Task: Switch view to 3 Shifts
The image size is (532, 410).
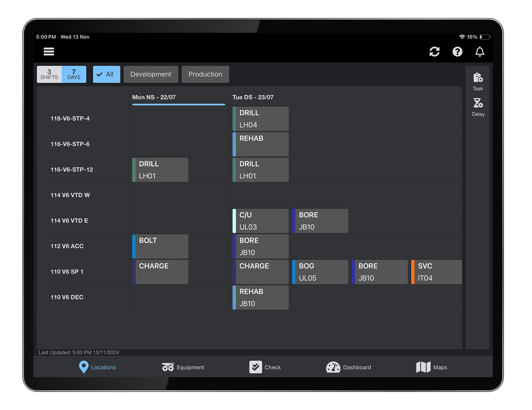Action: point(49,74)
